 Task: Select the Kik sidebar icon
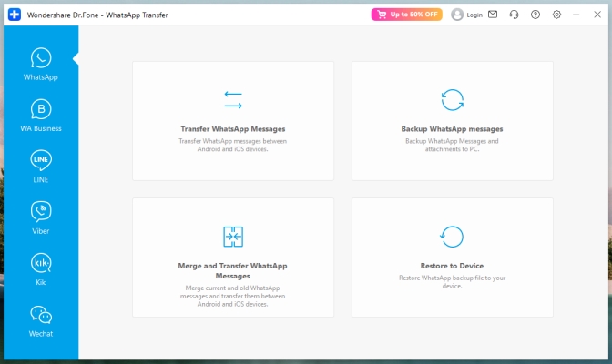41,269
